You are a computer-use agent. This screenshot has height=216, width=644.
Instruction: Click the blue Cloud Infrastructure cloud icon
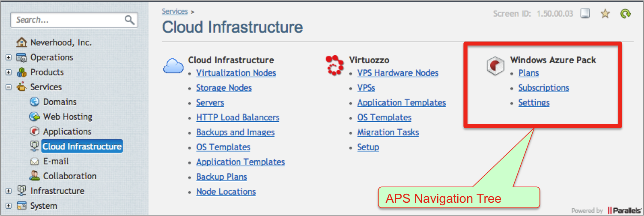click(173, 66)
